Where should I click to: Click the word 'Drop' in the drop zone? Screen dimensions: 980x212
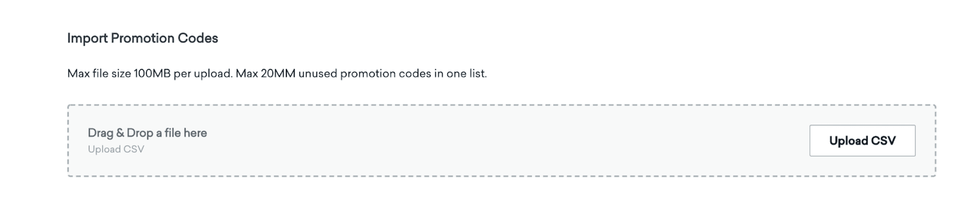click(x=140, y=133)
